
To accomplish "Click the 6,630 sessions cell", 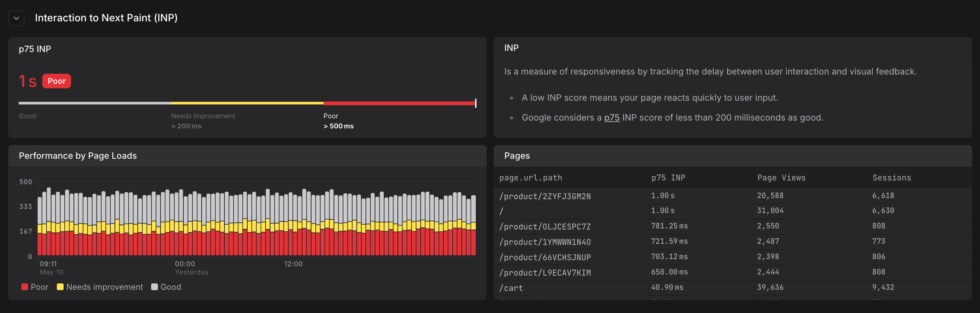I will pos(883,210).
